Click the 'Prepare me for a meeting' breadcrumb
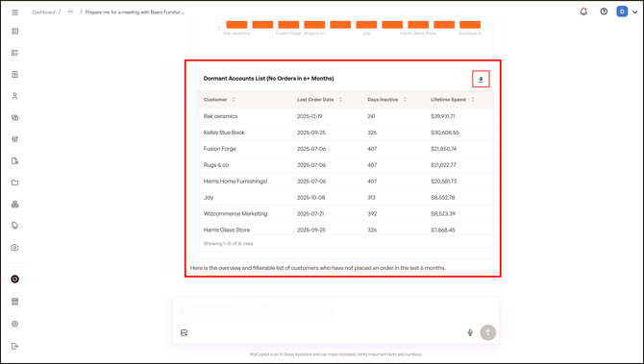This screenshot has height=364, width=644. pyautogui.click(x=135, y=12)
